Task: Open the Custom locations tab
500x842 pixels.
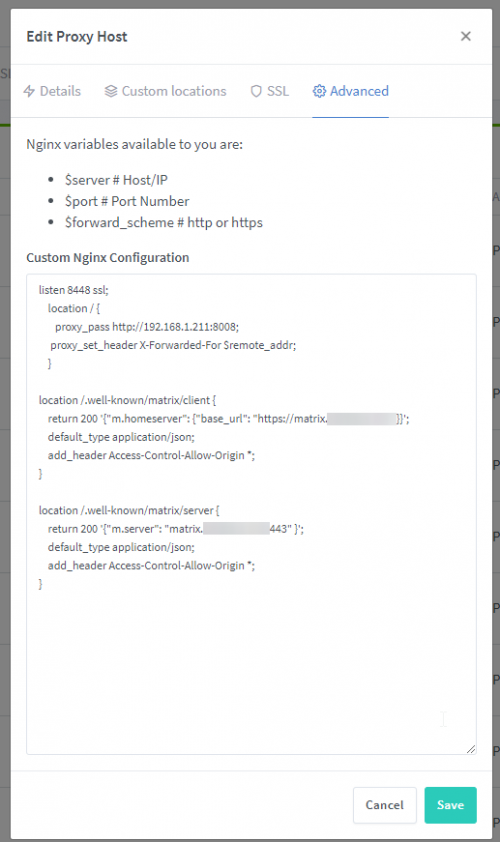Action: 165,91
